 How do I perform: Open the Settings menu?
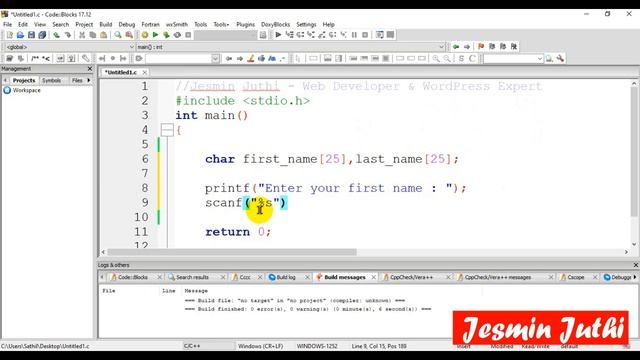(306, 24)
